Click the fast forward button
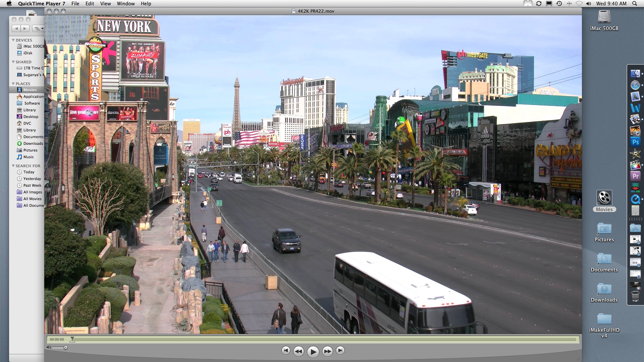644x362 pixels. click(x=327, y=351)
